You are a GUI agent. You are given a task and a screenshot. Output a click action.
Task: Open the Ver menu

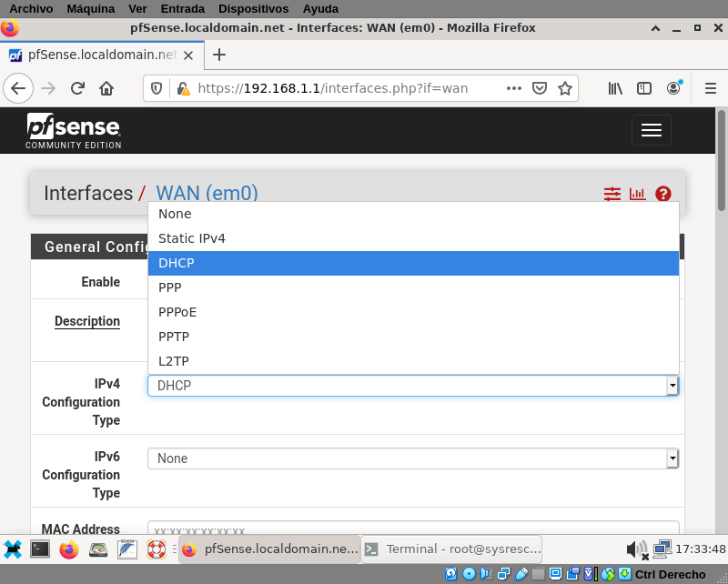137,9
